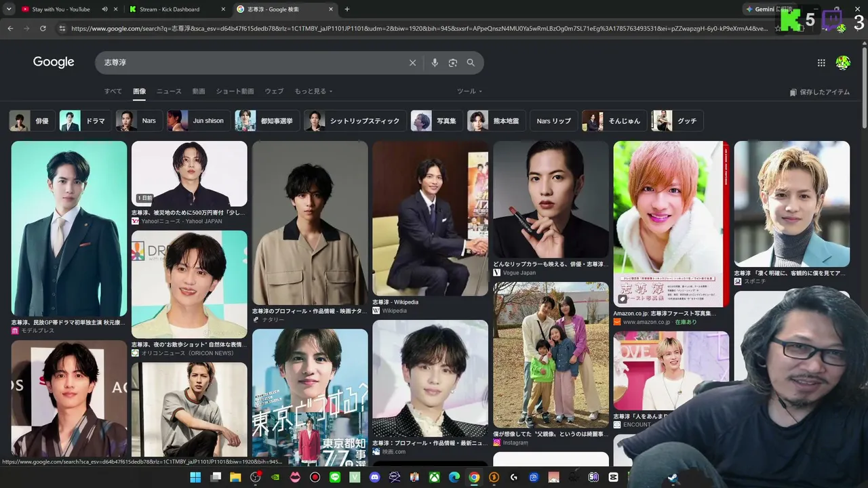Filter images by 熊本地震 chip

[x=496, y=121]
